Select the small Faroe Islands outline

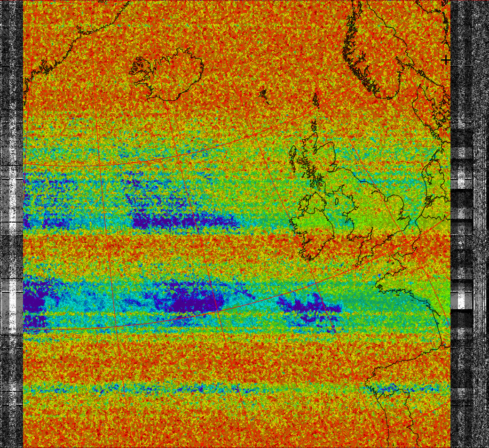[x=263, y=93]
